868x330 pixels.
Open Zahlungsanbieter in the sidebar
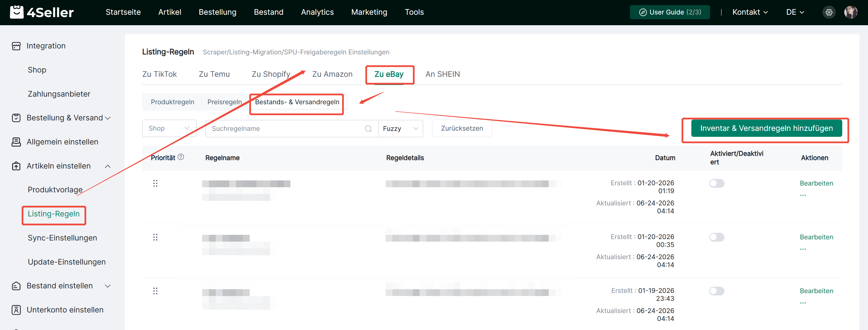(59, 94)
